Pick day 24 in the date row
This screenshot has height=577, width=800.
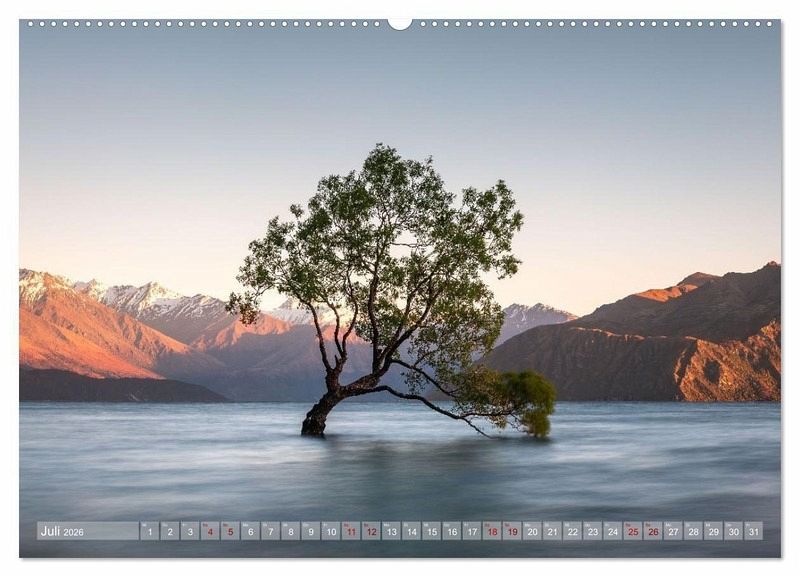(613, 531)
